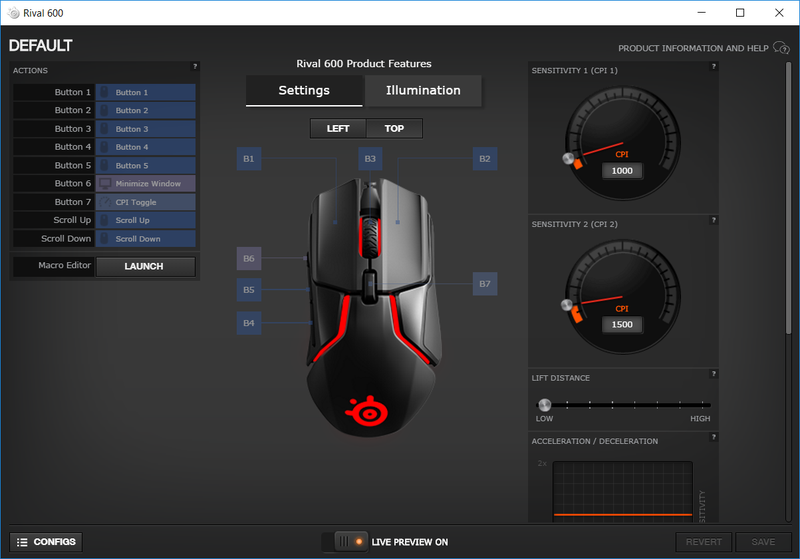Viewport: 800px width, 559px height.
Task: Click the 'Scroll Up' label in Actions list
Action: (x=72, y=220)
